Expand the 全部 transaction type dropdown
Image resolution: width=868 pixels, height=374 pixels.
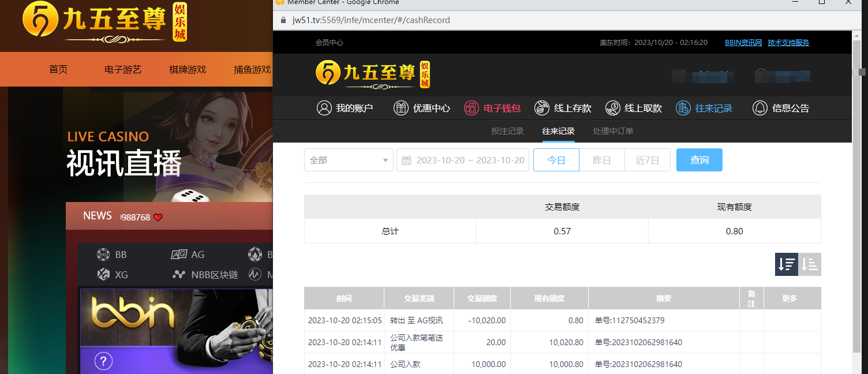pos(349,160)
